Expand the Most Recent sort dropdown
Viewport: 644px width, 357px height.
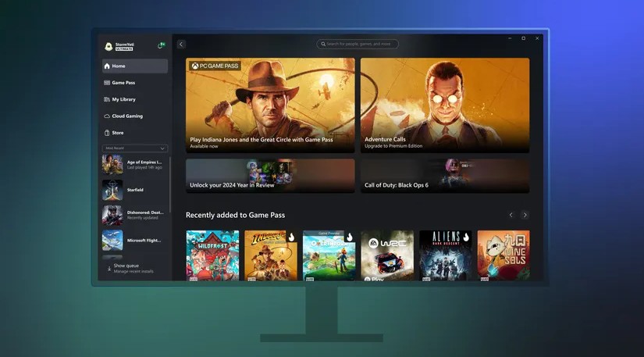click(135, 148)
